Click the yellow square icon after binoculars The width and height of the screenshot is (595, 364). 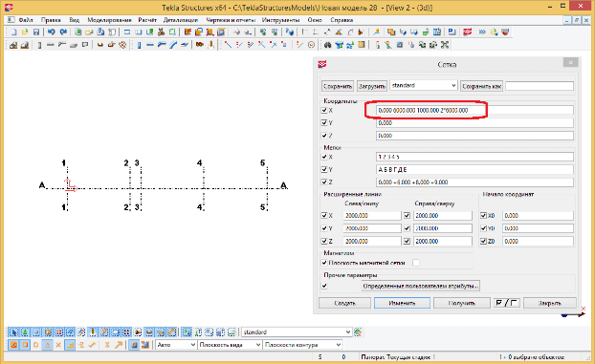362,45
